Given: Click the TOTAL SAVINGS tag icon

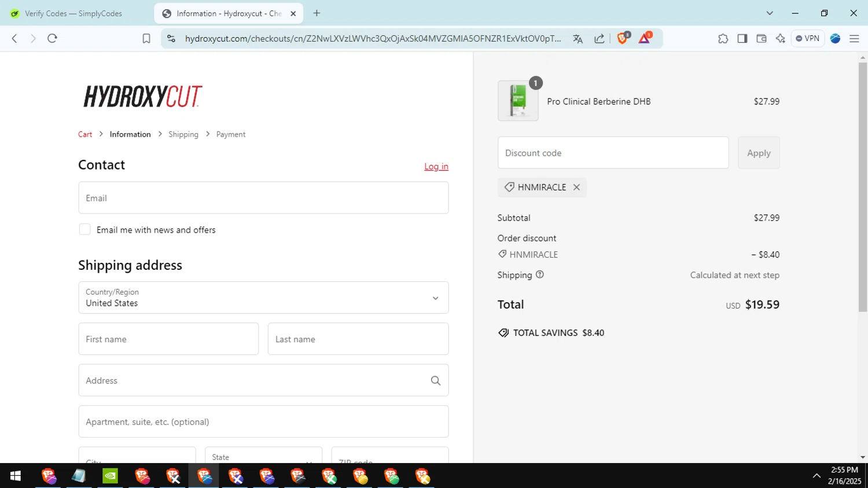Looking at the screenshot, I should [503, 333].
